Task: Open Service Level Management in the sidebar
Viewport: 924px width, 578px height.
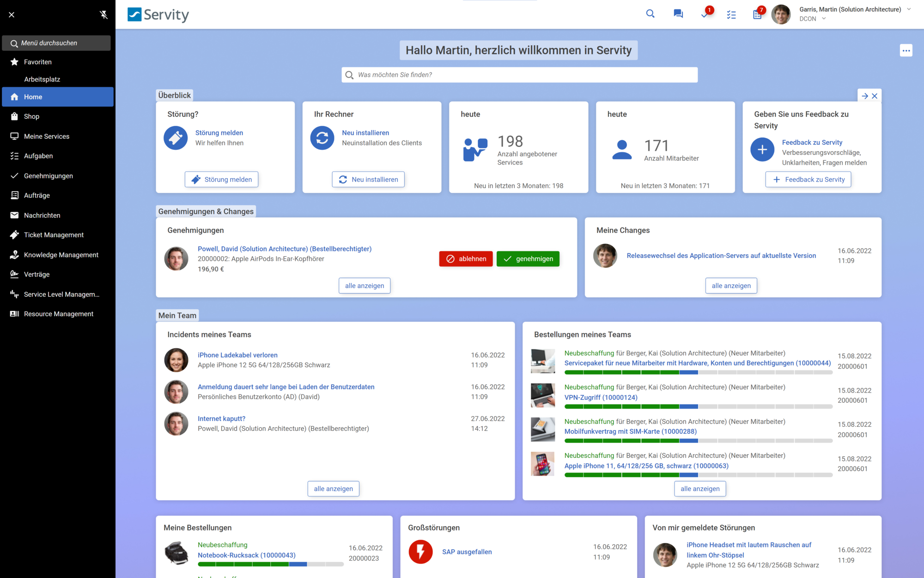Action: [62, 294]
